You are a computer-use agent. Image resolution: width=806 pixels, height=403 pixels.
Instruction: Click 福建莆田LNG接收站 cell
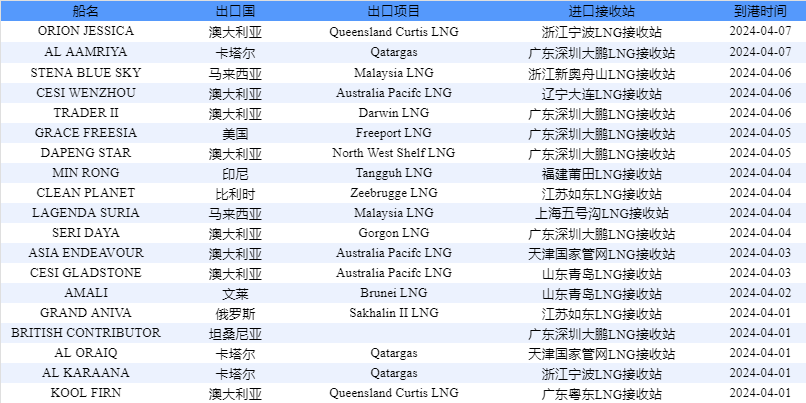[x=601, y=174]
